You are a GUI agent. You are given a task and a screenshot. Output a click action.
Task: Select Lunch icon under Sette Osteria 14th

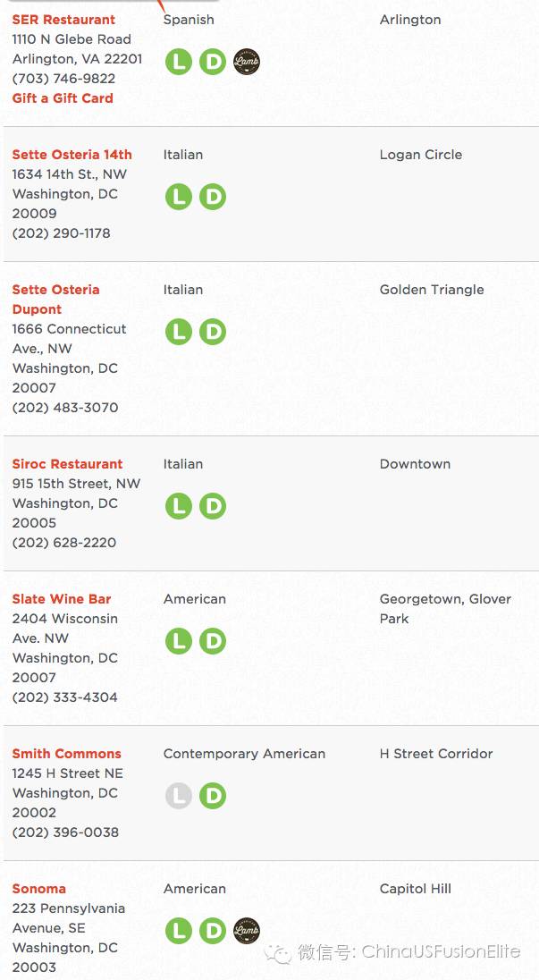tap(179, 197)
